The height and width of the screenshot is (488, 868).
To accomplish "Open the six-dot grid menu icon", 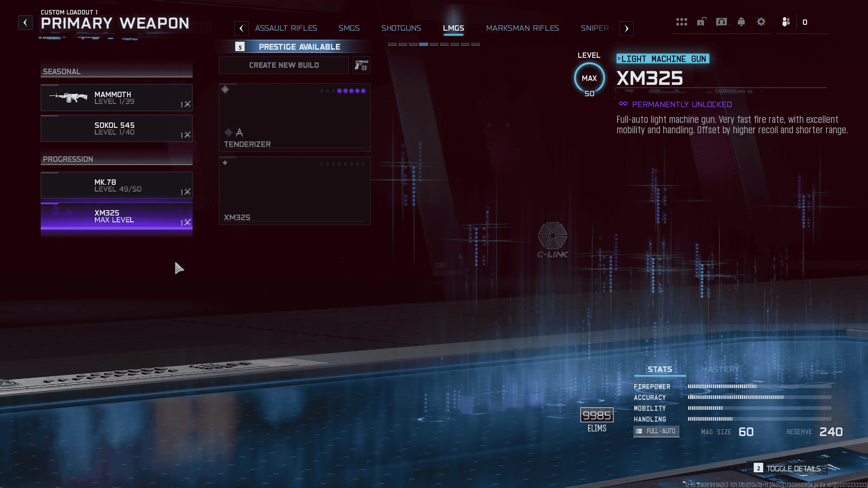I will [x=681, y=22].
